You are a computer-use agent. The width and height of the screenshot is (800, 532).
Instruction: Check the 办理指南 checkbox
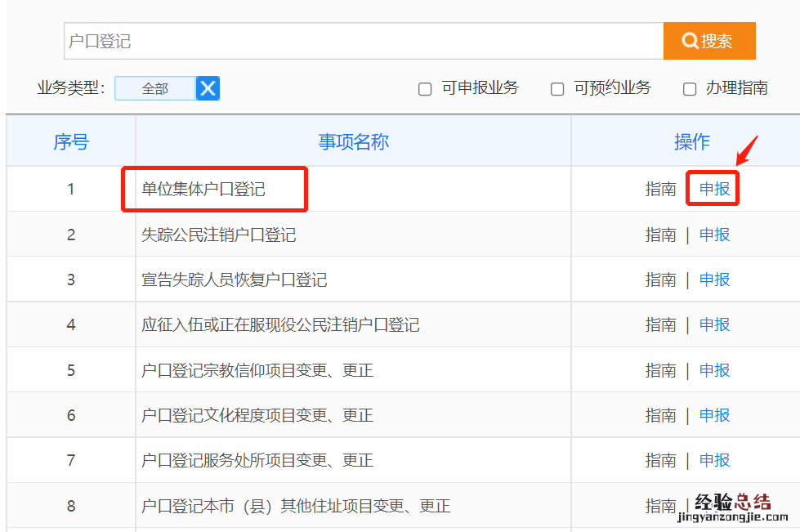point(690,89)
